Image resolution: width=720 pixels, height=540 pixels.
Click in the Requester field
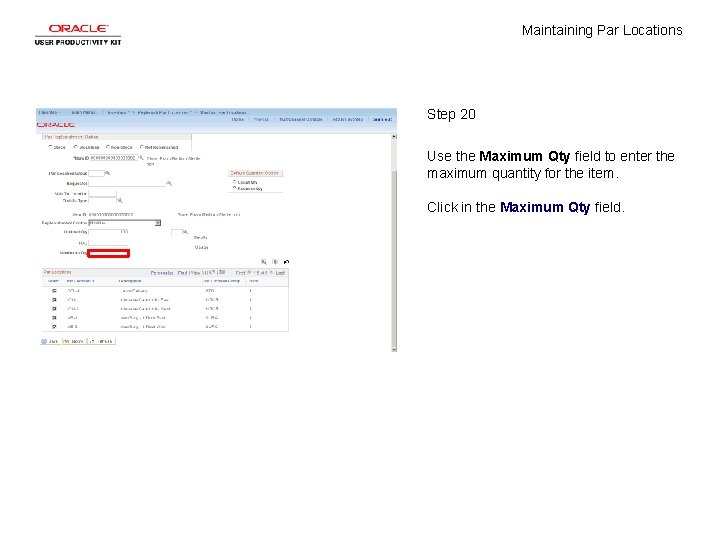pyautogui.click(x=127, y=183)
